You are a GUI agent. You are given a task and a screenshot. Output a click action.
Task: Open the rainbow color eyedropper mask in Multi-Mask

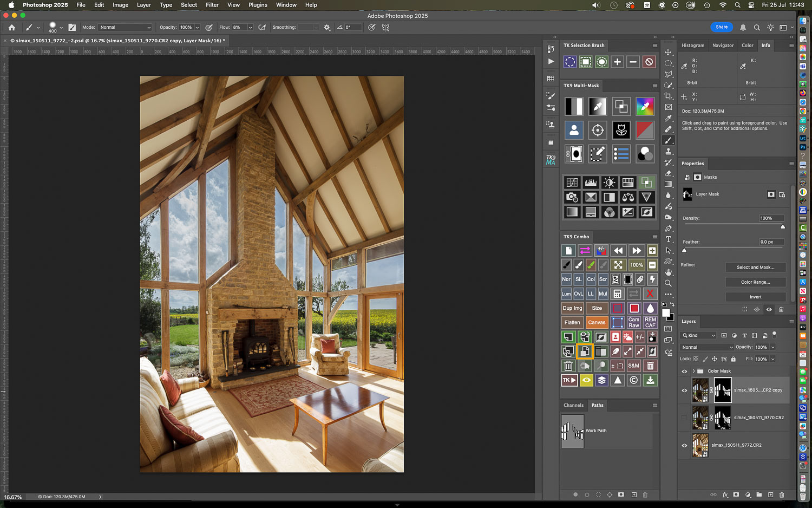645,107
